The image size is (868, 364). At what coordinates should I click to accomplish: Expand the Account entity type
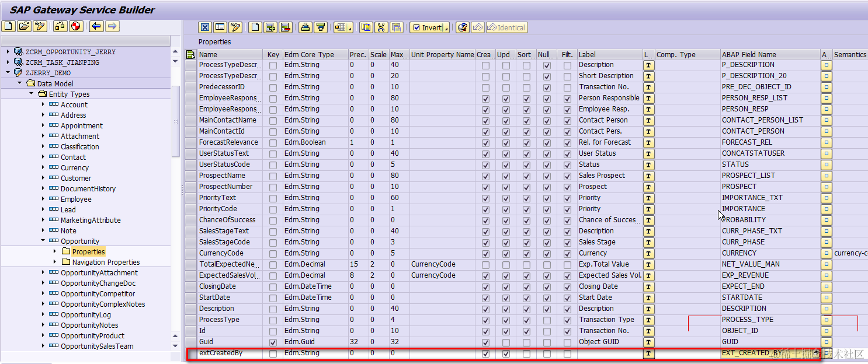[x=43, y=104]
